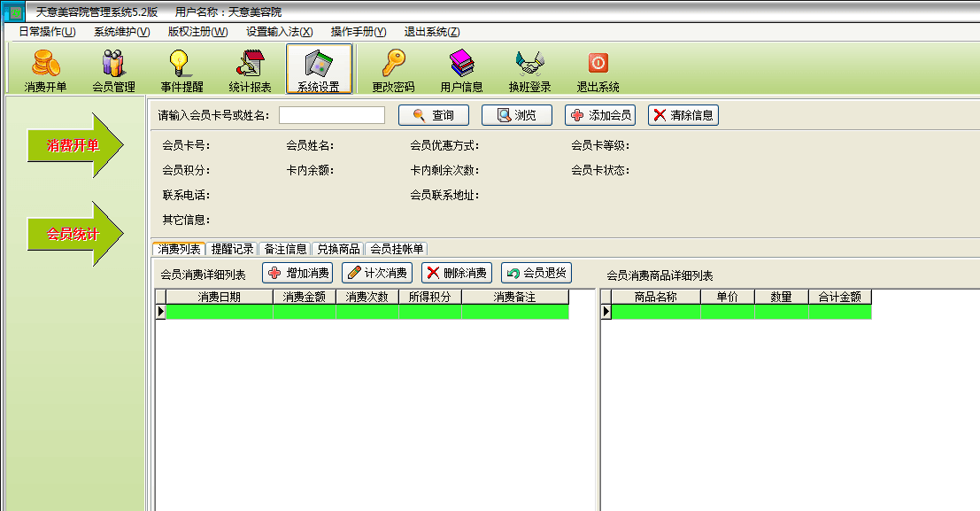Open the 退出系统(Z) menu
Screen dimensions: 980x511
[x=432, y=32]
